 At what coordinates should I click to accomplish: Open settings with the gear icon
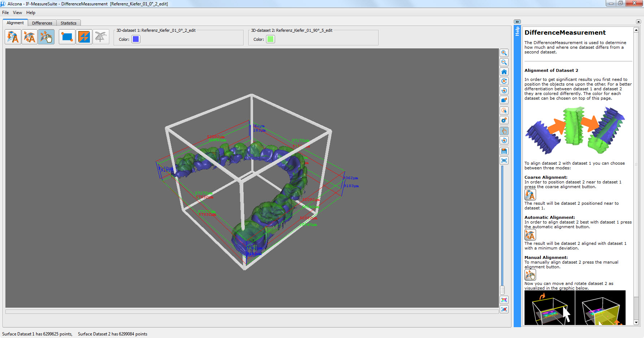(504, 120)
